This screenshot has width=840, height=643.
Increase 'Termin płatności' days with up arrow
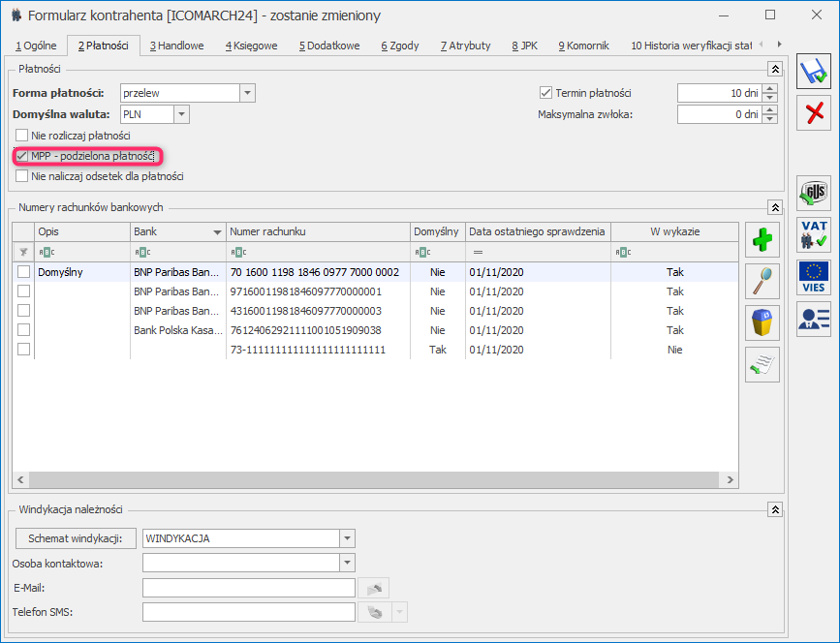pyautogui.click(x=770, y=88)
